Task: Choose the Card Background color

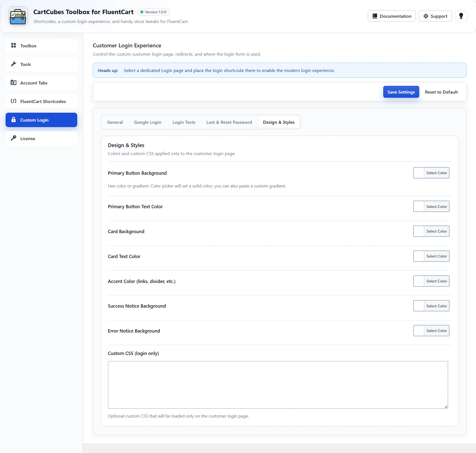Action: (x=431, y=231)
